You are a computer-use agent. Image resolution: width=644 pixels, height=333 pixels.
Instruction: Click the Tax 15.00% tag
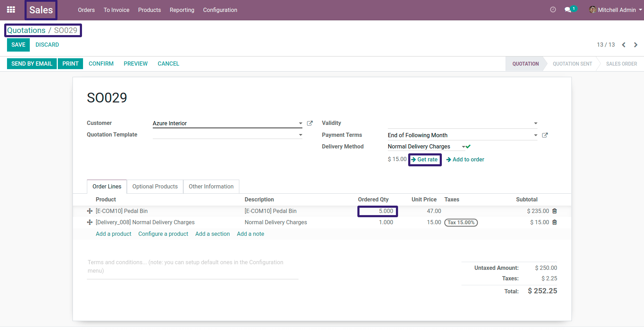pos(461,222)
